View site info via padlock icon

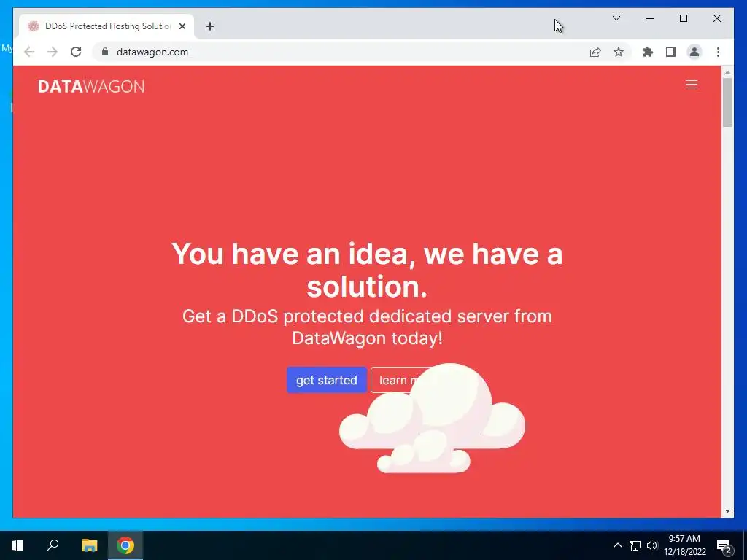click(105, 52)
